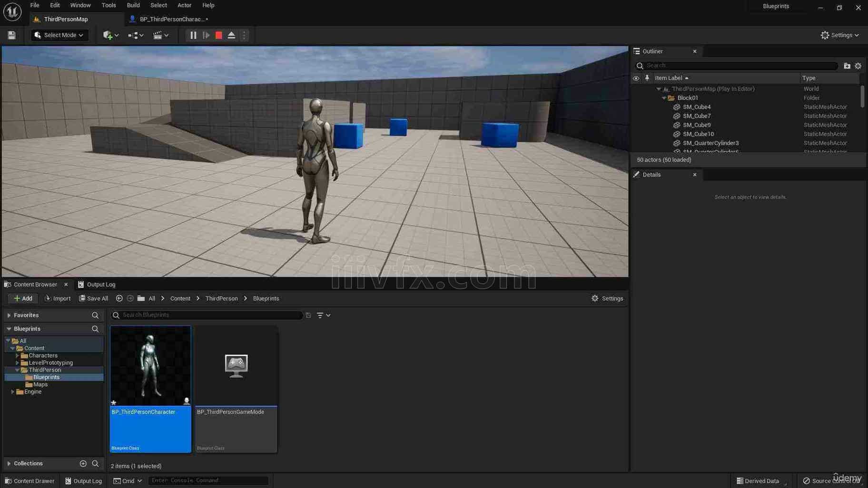868x488 pixels.
Task: Focus the Search Blueprints field
Action: click(207, 315)
